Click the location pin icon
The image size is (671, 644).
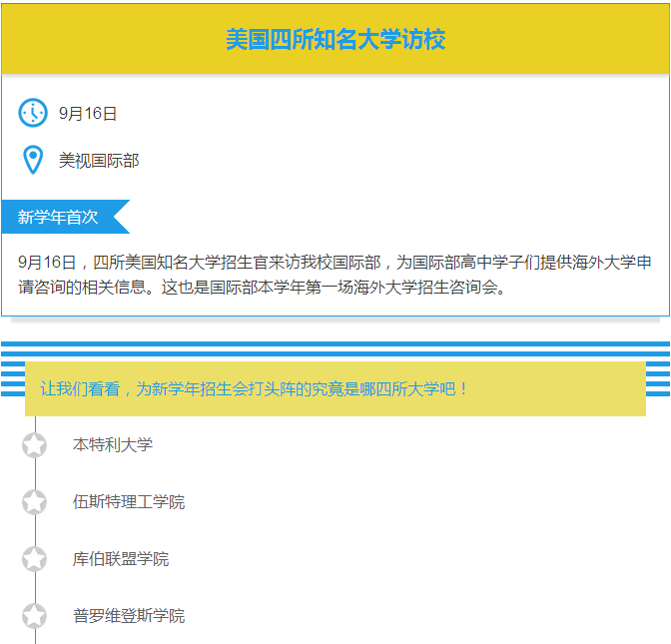pos(33,160)
